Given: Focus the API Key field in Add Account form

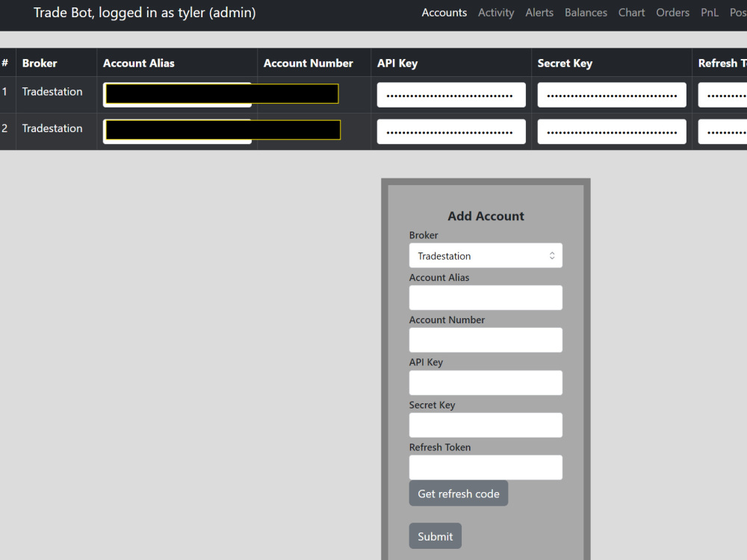Looking at the screenshot, I should click(486, 382).
